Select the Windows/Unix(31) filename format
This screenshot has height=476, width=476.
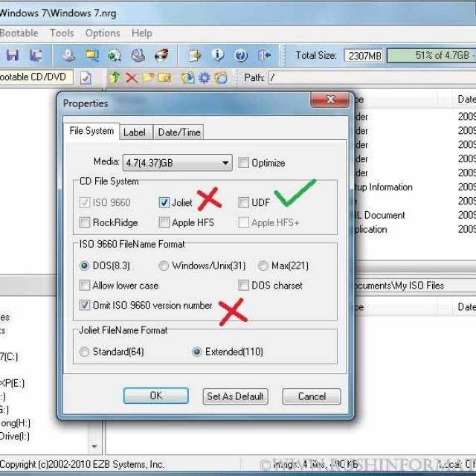point(164,266)
